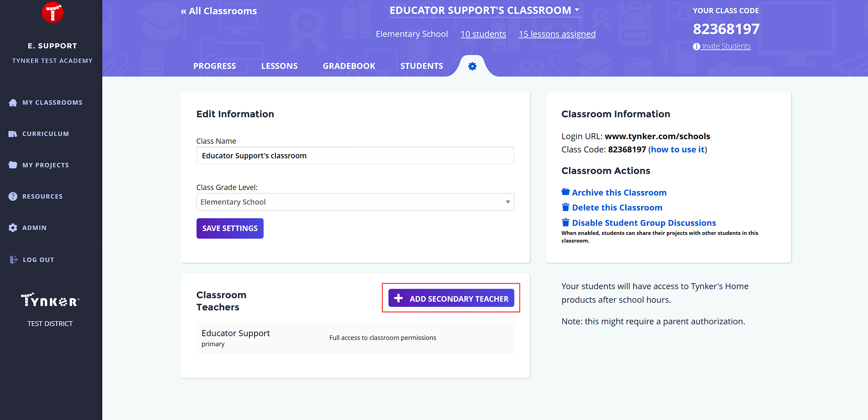Open Resources in the sidebar
Viewport: 868px width, 420px height.
(x=42, y=197)
